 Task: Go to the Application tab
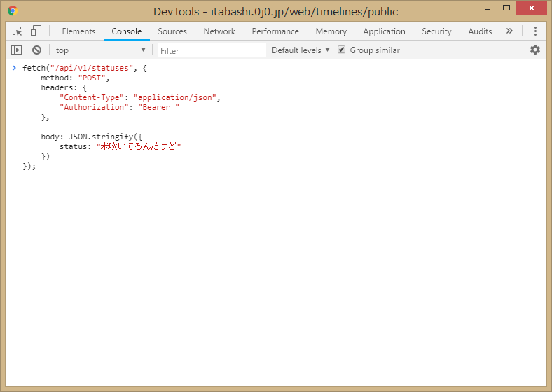point(384,31)
